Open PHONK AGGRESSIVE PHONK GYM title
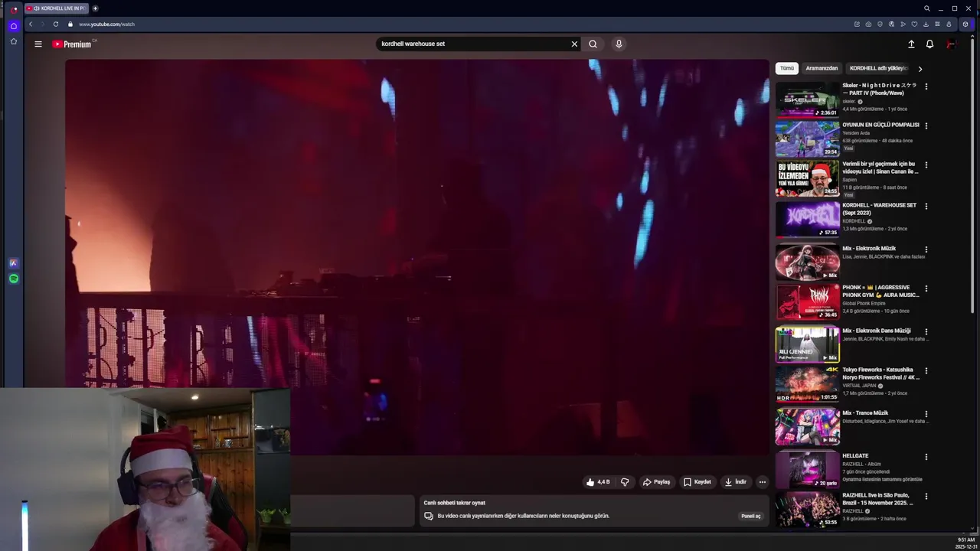Screen dimensions: 980x551 [880, 291]
